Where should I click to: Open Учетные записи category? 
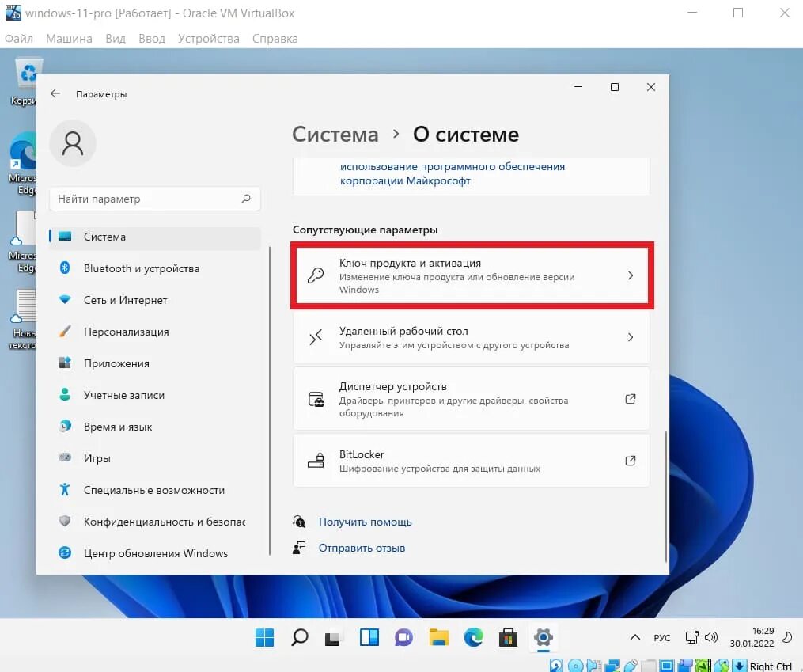click(x=154, y=396)
